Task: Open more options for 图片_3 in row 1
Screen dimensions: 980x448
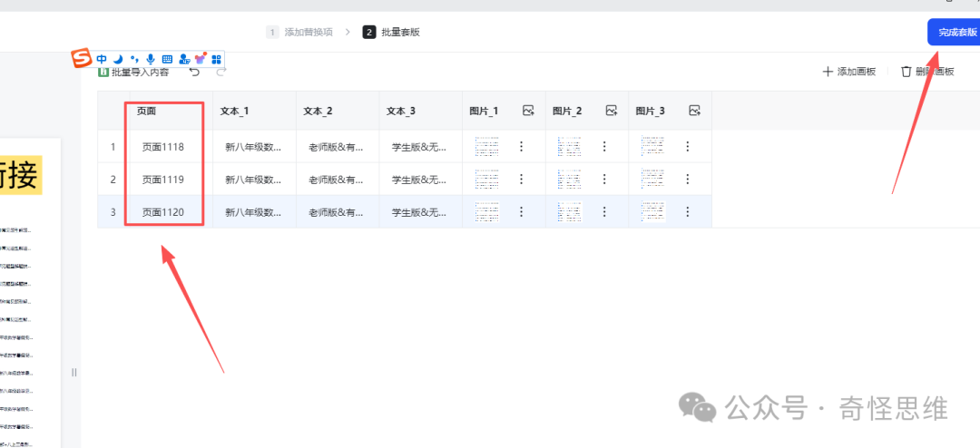Action: click(688, 146)
